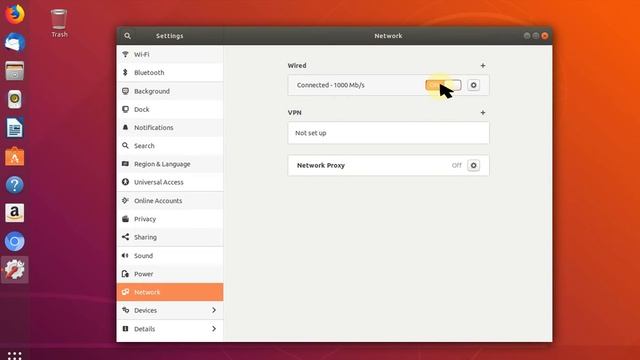The height and width of the screenshot is (360, 640).
Task: Open the Sharing settings panel
Action: [170, 237]
